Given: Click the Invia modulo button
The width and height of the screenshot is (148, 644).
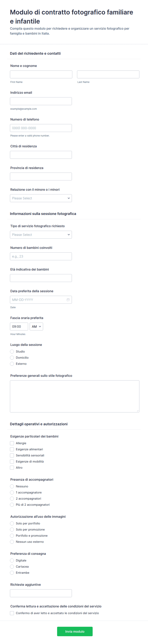Looking at the screenshot, I should tap(75, 631).
